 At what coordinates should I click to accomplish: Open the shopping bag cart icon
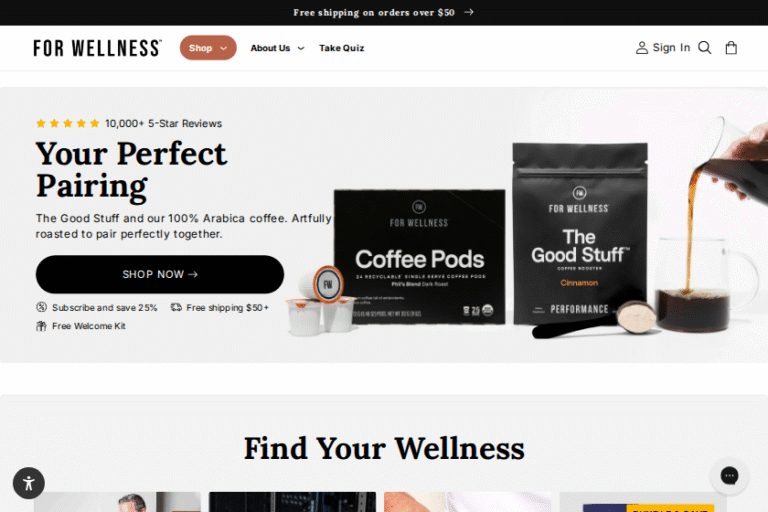pyautogui.click(x=731, y=48)
